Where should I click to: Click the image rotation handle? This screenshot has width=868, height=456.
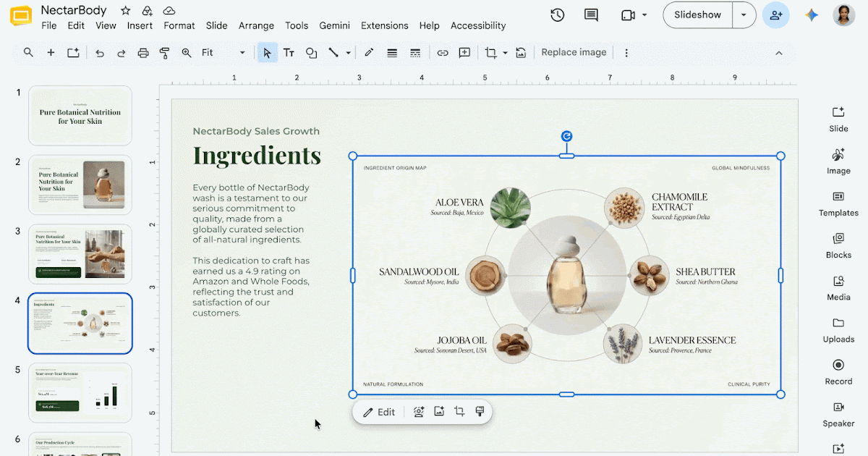point(567,136)
